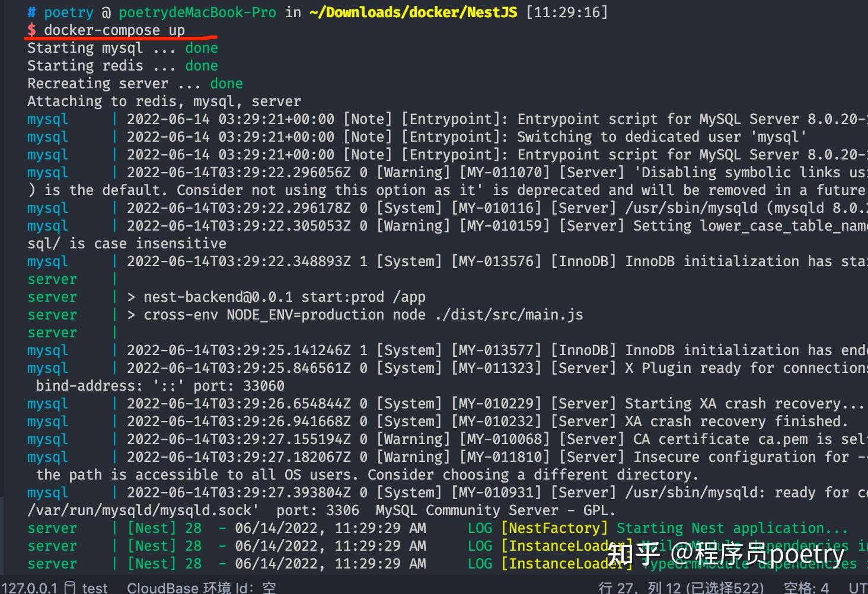Viewport: 868px width, 594px height.
Task: Click 'done' on the Starting redis line
Action: [x=202, y=66]
